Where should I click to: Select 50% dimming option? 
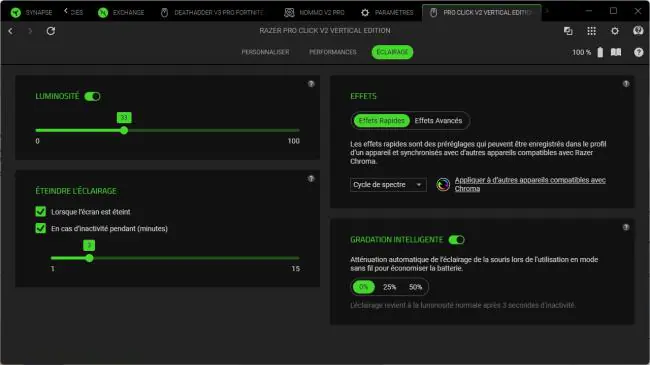pos(415,287)
